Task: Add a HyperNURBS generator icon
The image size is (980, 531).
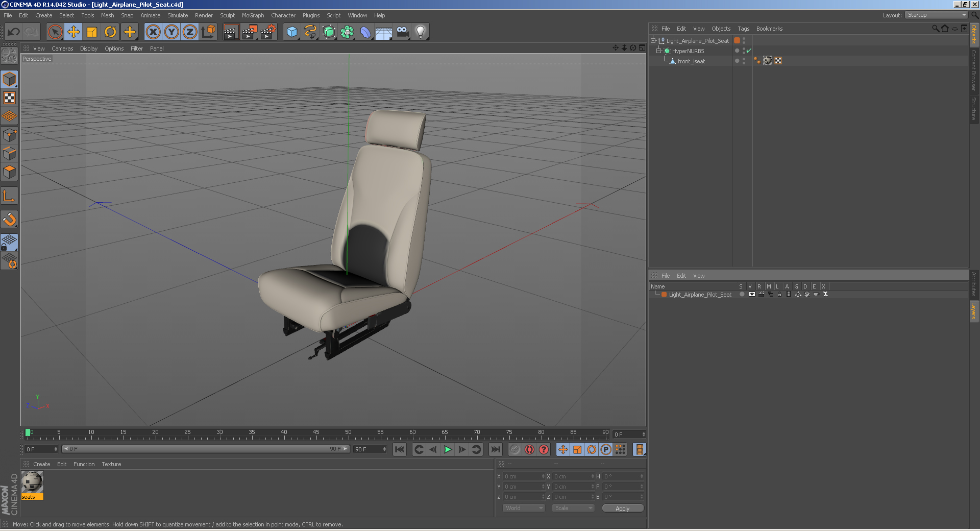Action: [329, 32]
